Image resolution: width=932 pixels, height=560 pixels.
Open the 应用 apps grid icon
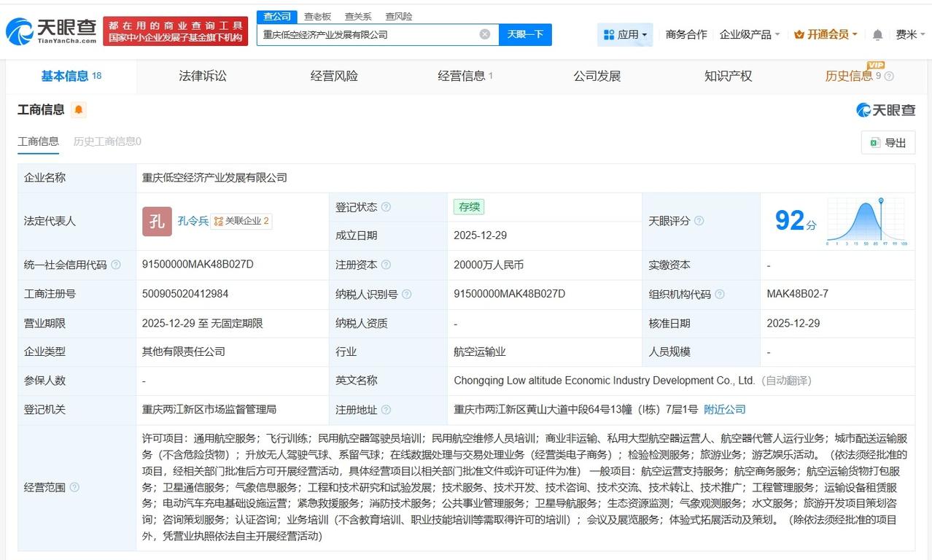pos(609,34)
